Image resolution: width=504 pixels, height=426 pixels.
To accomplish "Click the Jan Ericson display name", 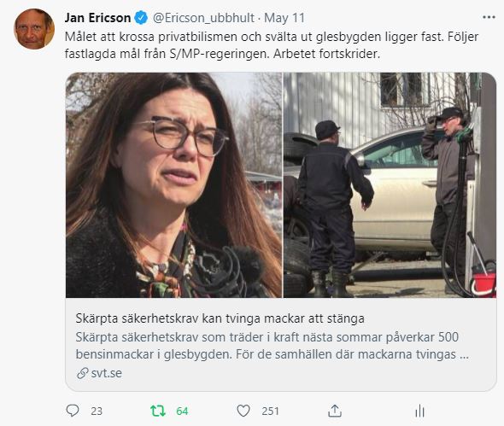I will coord(97,18).
